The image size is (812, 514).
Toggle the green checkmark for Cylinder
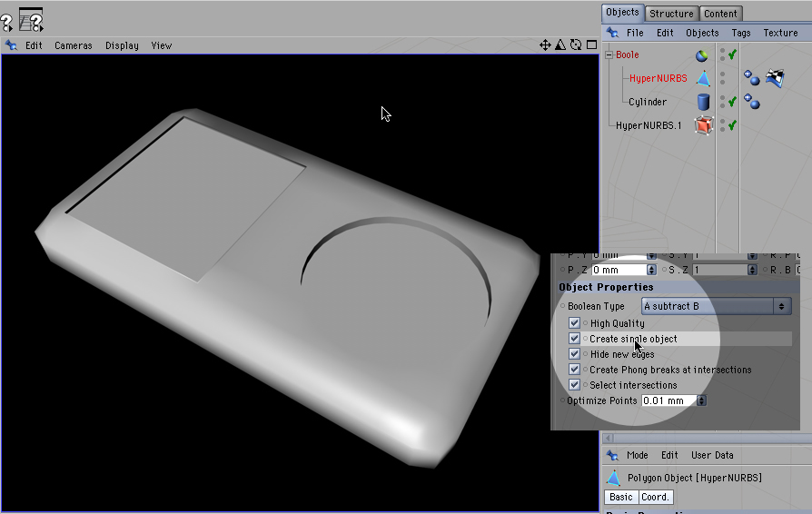732,102
